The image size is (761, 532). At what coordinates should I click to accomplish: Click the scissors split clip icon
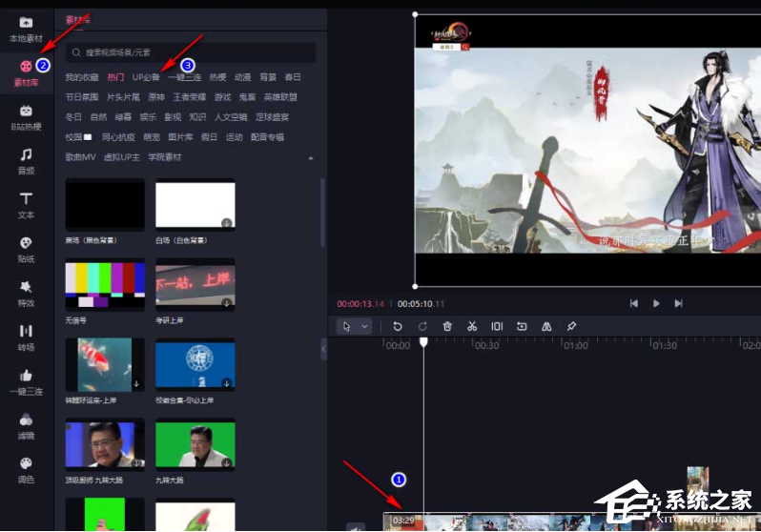pyautogui.click(x=471, y=326)
